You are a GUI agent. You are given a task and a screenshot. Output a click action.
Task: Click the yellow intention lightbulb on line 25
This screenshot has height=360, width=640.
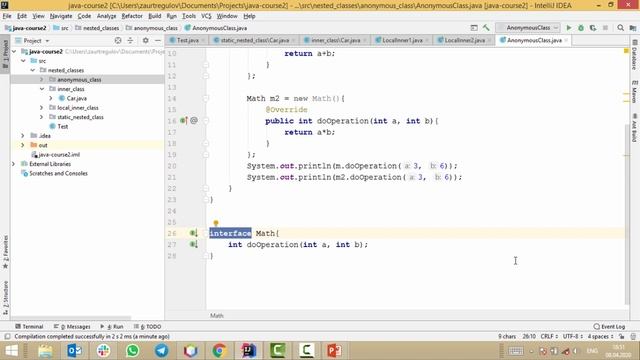click(x=216, y=223)
